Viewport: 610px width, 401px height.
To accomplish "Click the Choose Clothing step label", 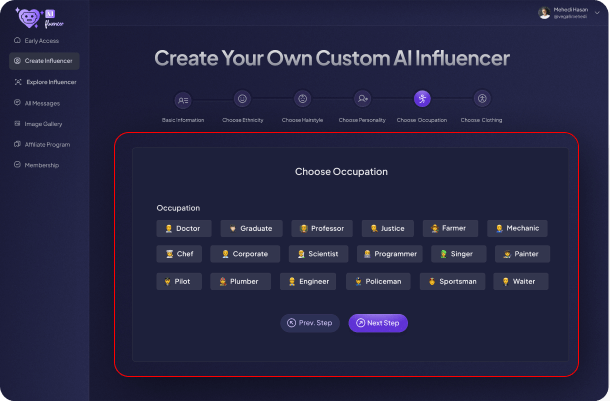I will coord(482,120).
